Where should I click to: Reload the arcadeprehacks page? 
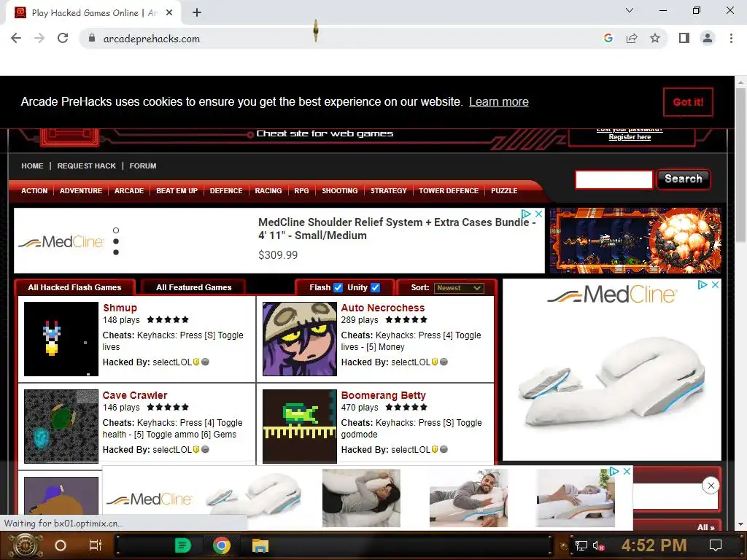[x=63, y=39]
